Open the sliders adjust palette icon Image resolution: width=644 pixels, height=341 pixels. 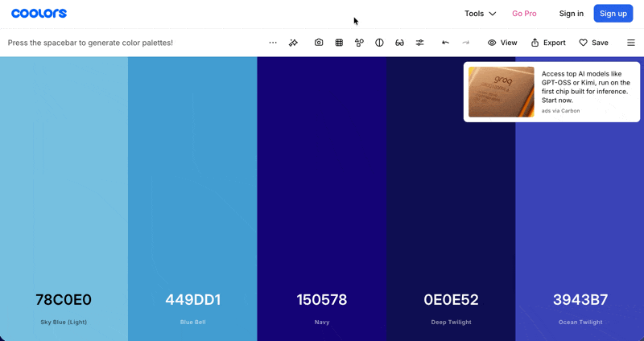[419, 43]
